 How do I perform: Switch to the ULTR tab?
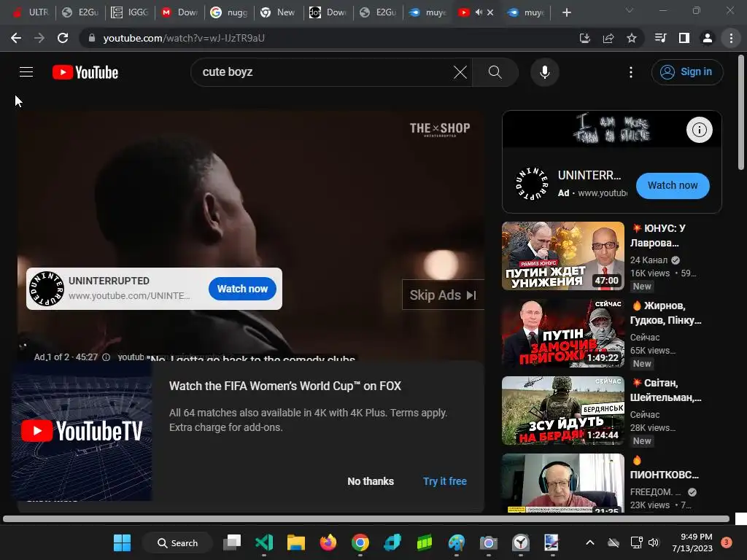pos(30,12)
